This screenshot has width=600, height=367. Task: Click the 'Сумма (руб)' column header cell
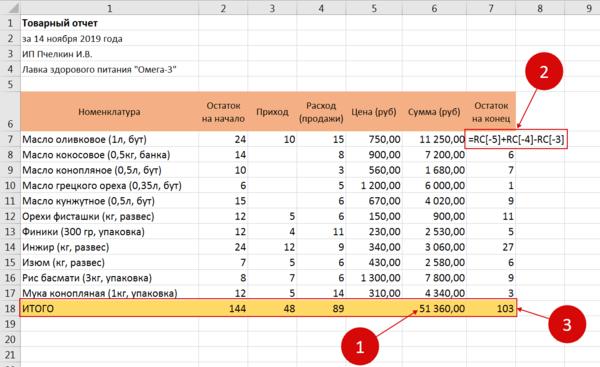point(434,112)
